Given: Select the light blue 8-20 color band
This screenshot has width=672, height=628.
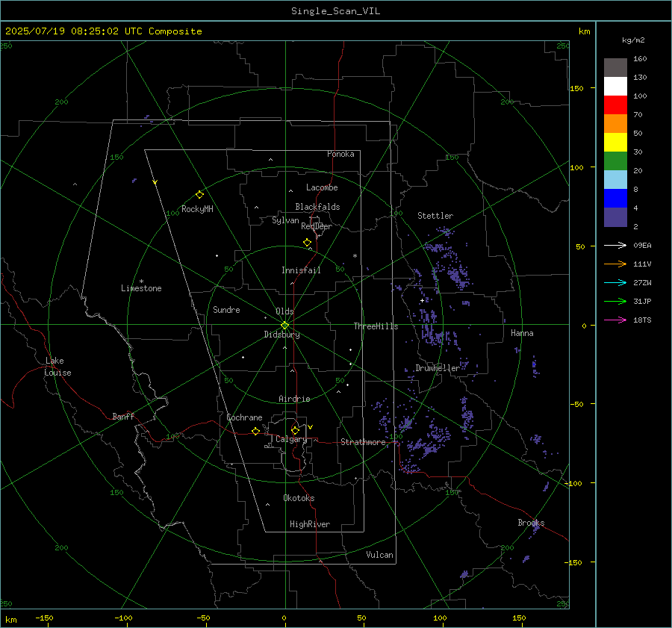Looking at the screenshot, I should tap(615, 180).
